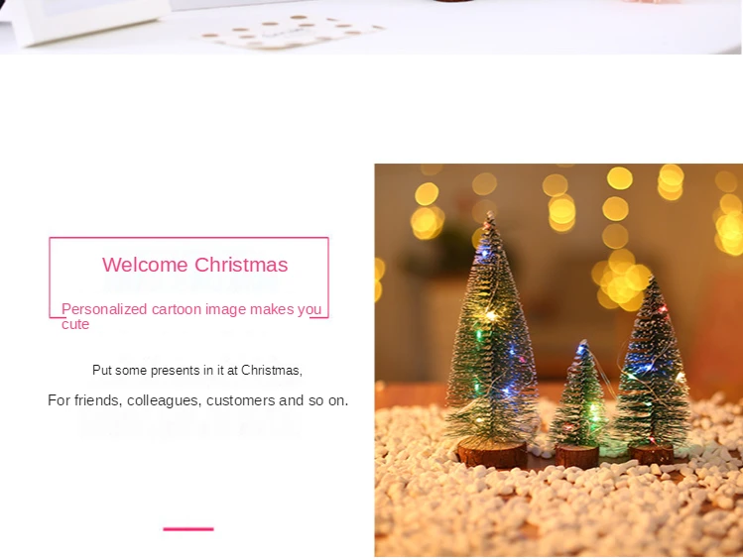Viewport: 743px width, 560px height.
Task: Click the Welcome Christmas heading
Action: coord(194,265)
